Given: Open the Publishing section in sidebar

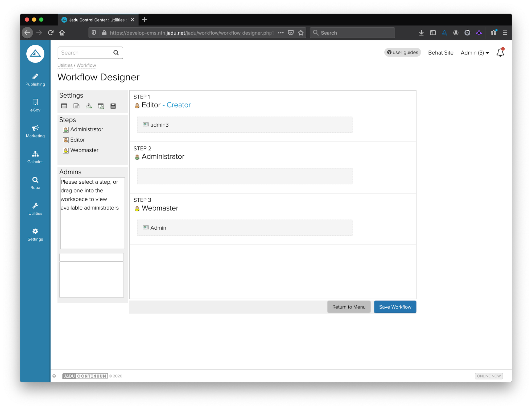Looking at the screenshot, I should click(35, 80).
